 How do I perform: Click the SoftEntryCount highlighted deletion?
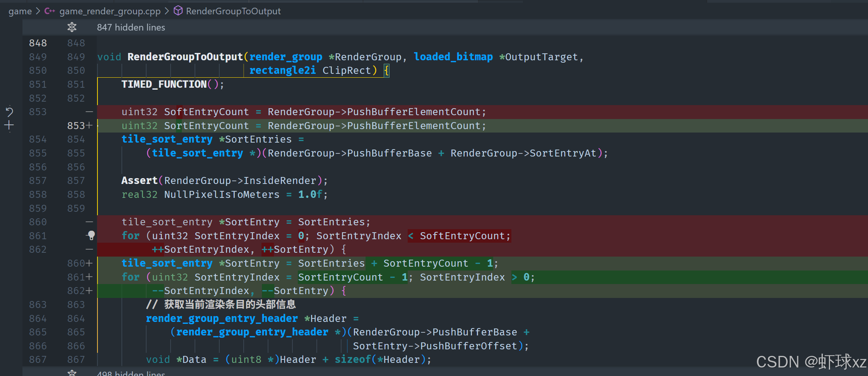(462, 236)
